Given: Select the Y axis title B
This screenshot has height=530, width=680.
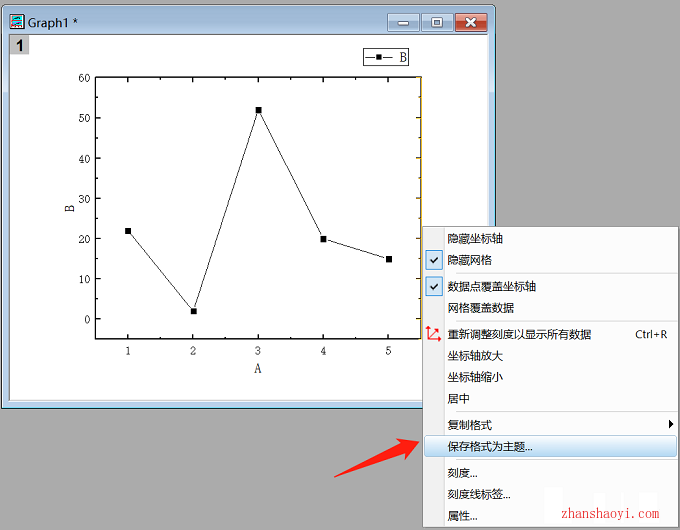Looking at the screenshot, I should 69,208.
